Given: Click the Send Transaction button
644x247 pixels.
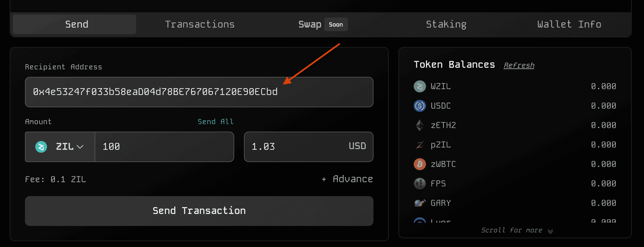Looking at the screenshot, I should coord(199,211).
